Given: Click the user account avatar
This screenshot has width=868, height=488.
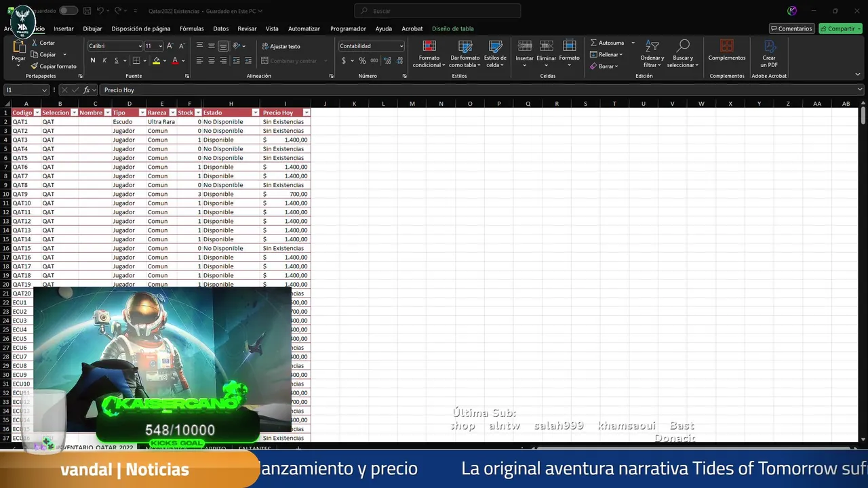Looking at the screenshot, I should coord(793,11).
